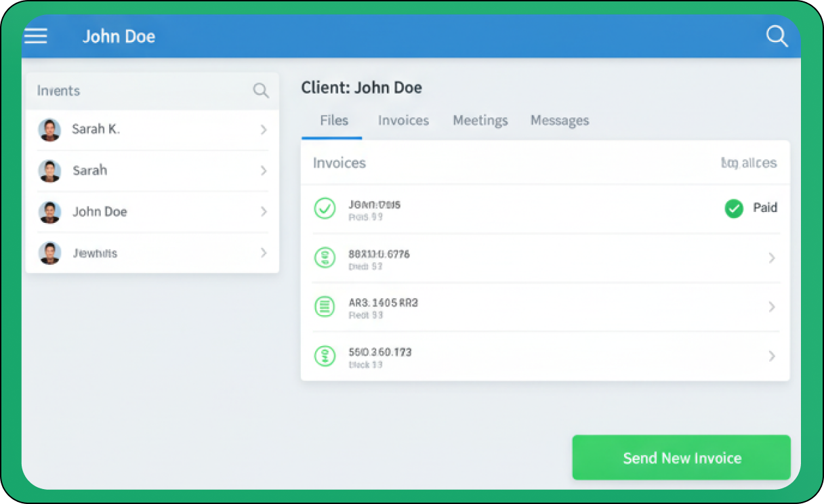
Task: Open the Messages tab
Action: pyautogui.click(x=559, y=121)
